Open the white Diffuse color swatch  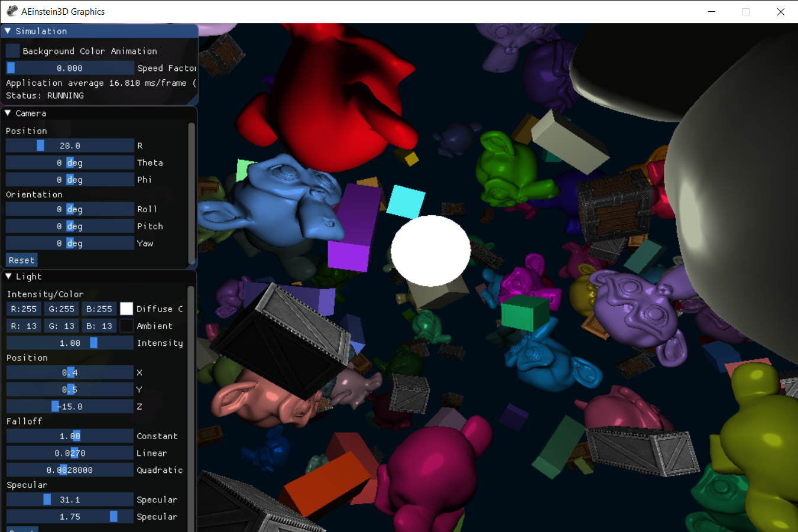(x=126, y=308)
